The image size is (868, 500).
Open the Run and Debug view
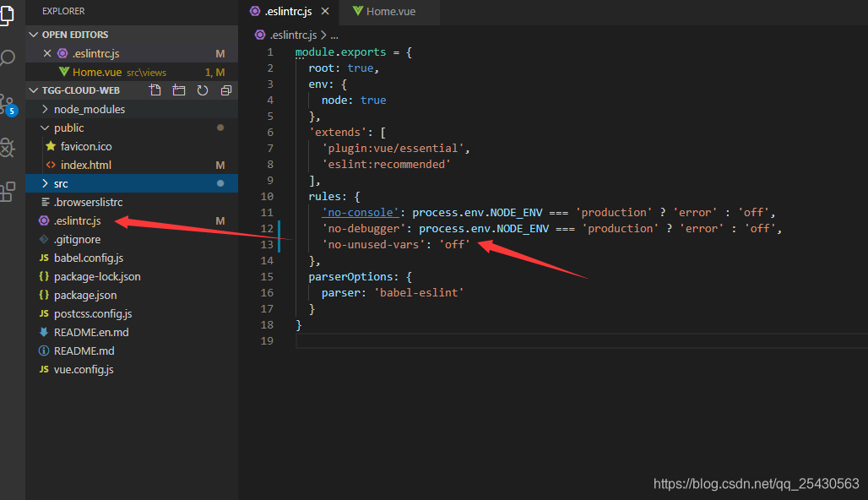pos(8,148)
